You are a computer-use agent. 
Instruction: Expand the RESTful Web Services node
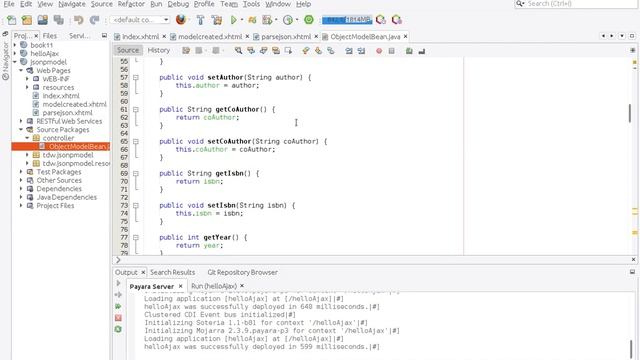(x=21, y=121)
